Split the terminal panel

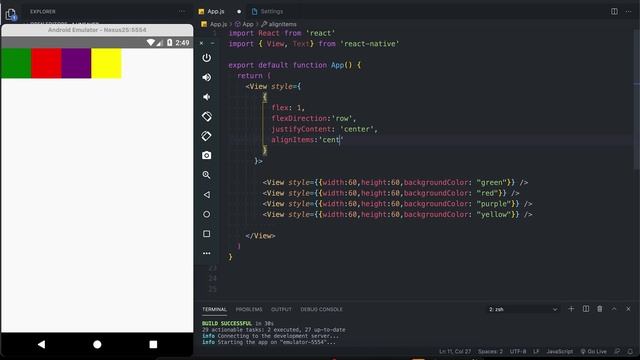pos(586,309)
